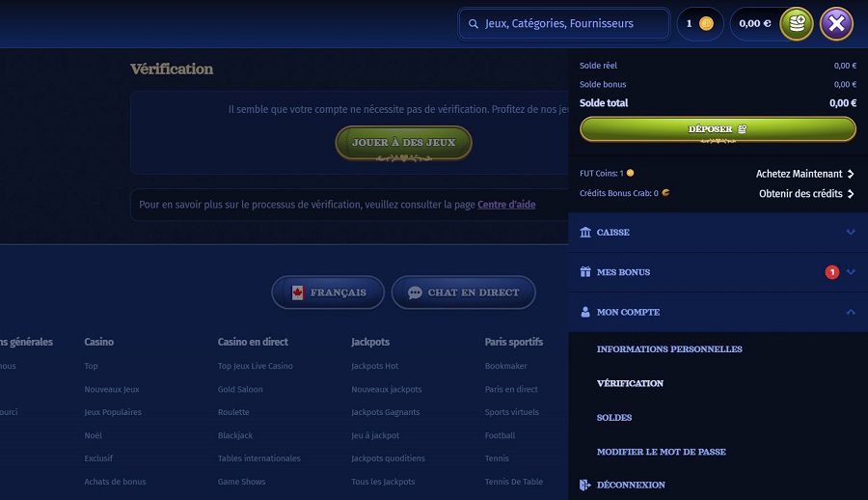The image size is (868, 500).
Task: Open Soldes menu item
Action: (x=614, y=418)
